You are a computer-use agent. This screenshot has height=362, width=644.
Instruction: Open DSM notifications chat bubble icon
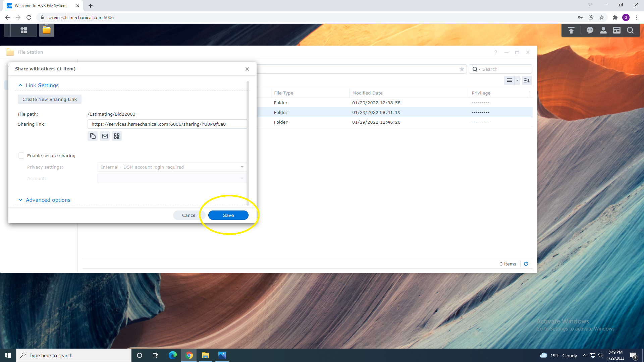pyautogui.click(x=590, y=31)
